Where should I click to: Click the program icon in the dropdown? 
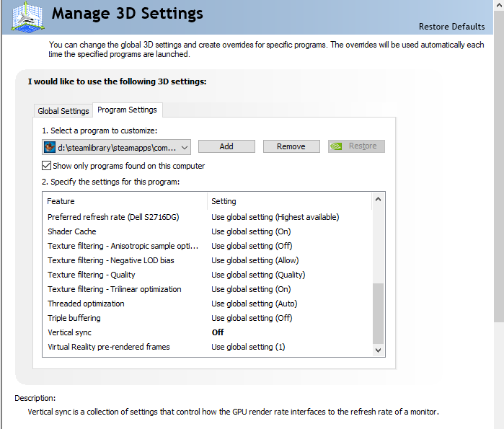(50, 146)
